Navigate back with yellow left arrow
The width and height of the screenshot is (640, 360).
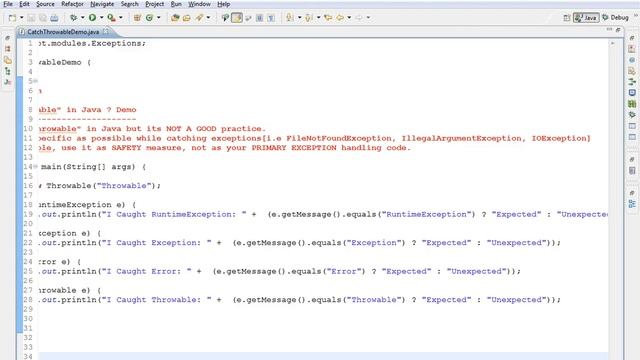tap(340, 18)
